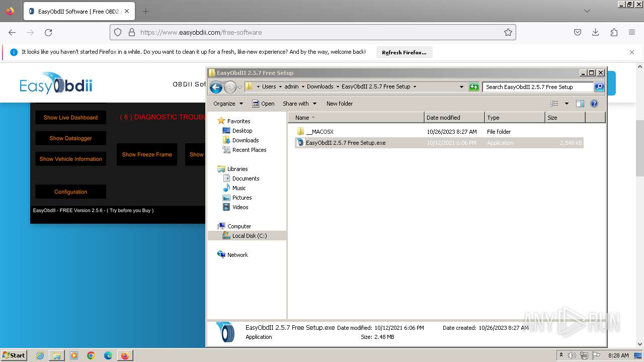
Task: Click New folder in Explorer toolbar
Action: 340,104
